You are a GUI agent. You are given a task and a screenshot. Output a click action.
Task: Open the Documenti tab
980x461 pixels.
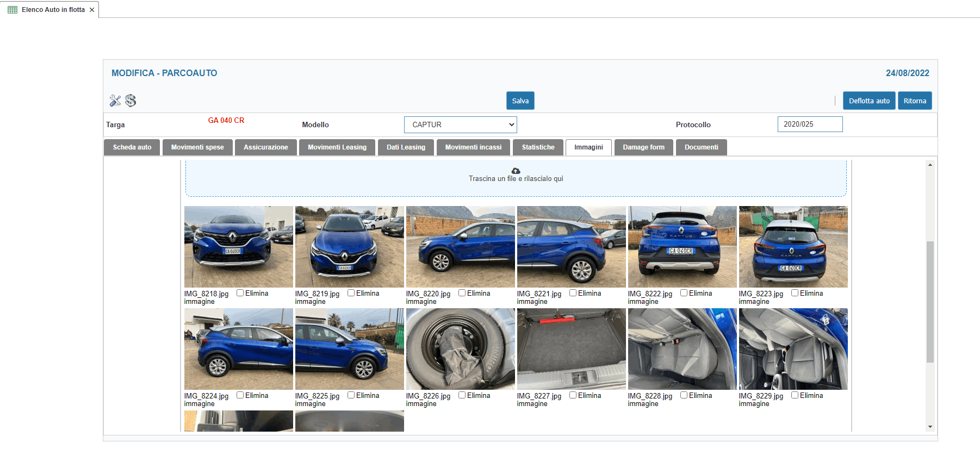click(x=701, y=147)
